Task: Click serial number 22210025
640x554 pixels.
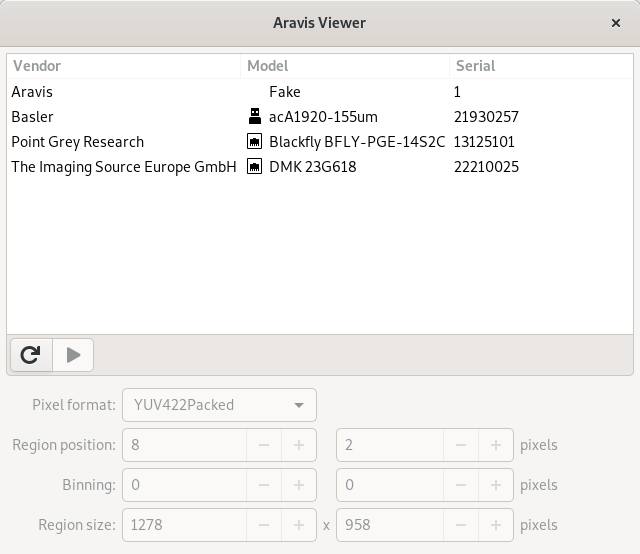Action: [486, 167]
